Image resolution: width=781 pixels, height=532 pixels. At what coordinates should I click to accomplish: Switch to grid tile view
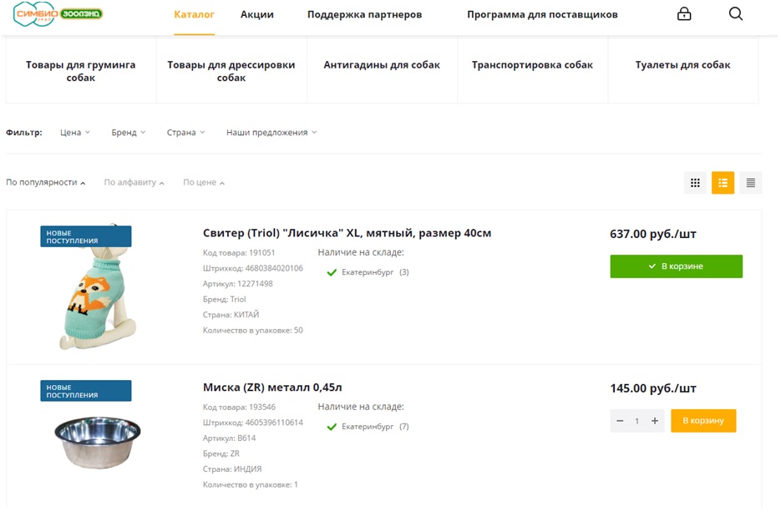(x=695, y=183)
